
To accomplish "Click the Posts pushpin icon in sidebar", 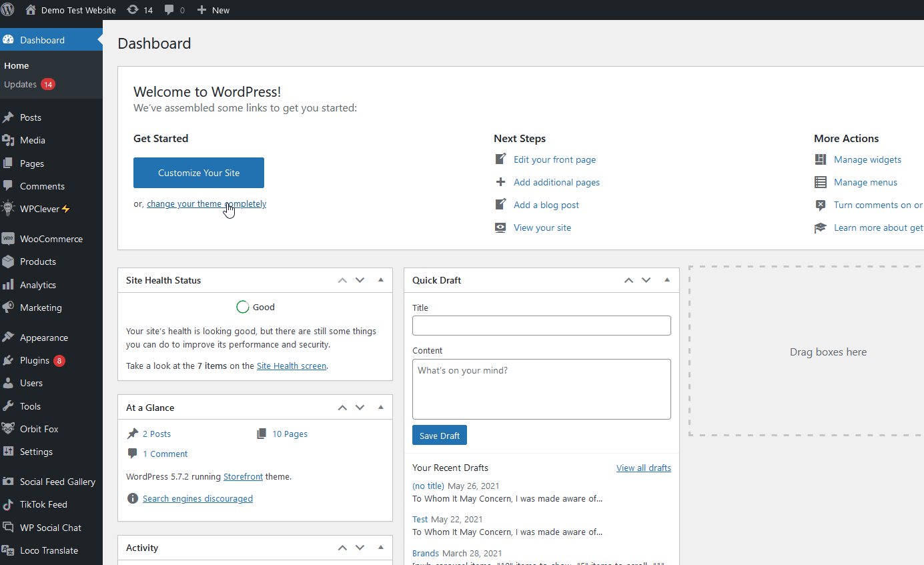I will pos(8,117).
